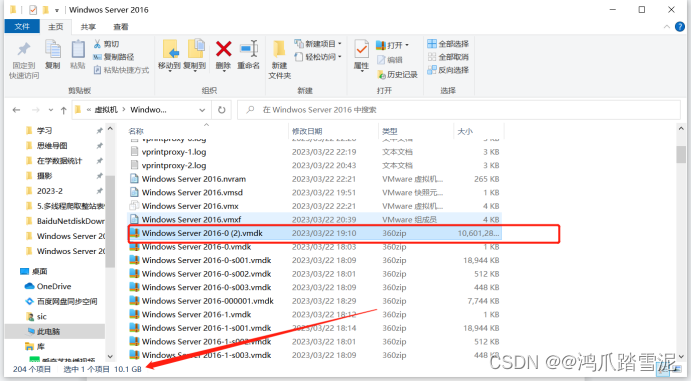
Task: Switch to the Home (主页) tab
Action: [x=56, y=27]
